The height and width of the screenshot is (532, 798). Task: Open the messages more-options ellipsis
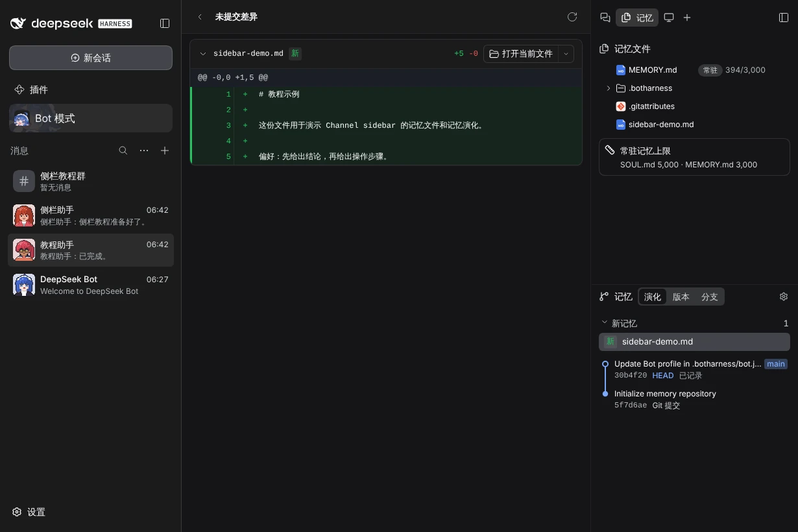144,151
